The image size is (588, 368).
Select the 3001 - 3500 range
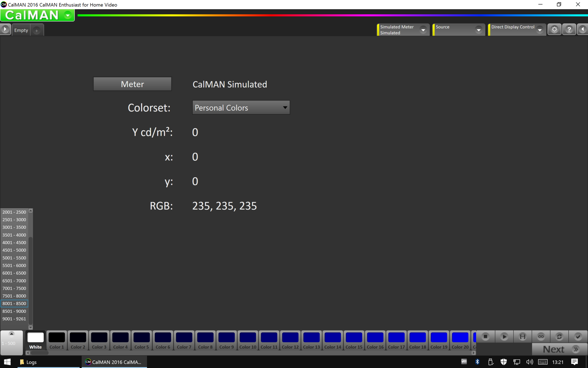14,227
